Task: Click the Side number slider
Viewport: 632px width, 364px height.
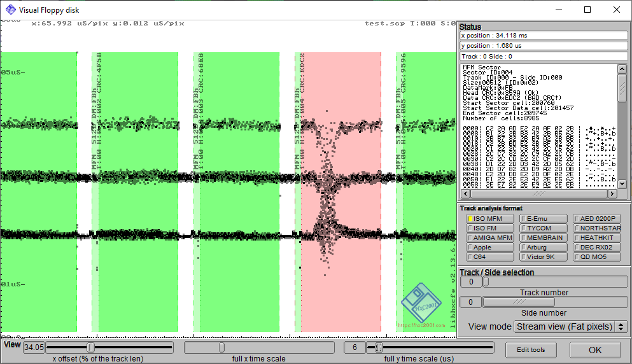Action: [x=555, y=302]
